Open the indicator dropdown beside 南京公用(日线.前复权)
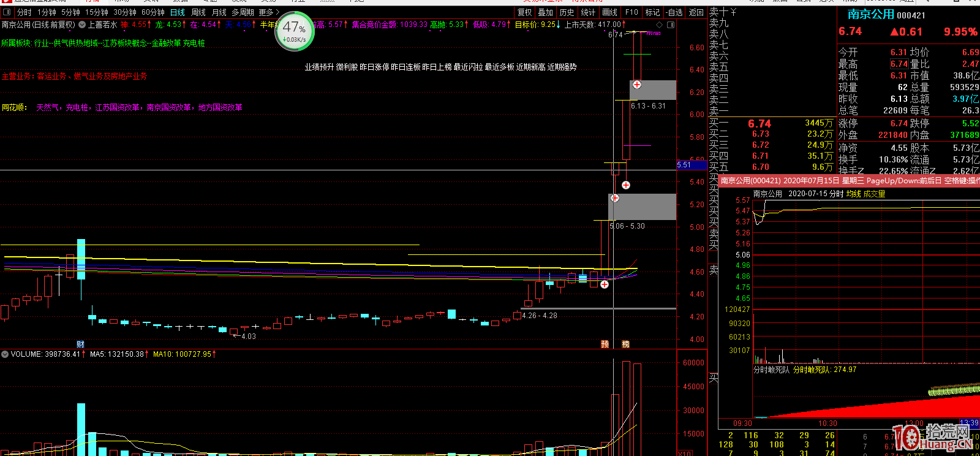 click(x=83, y=25)
